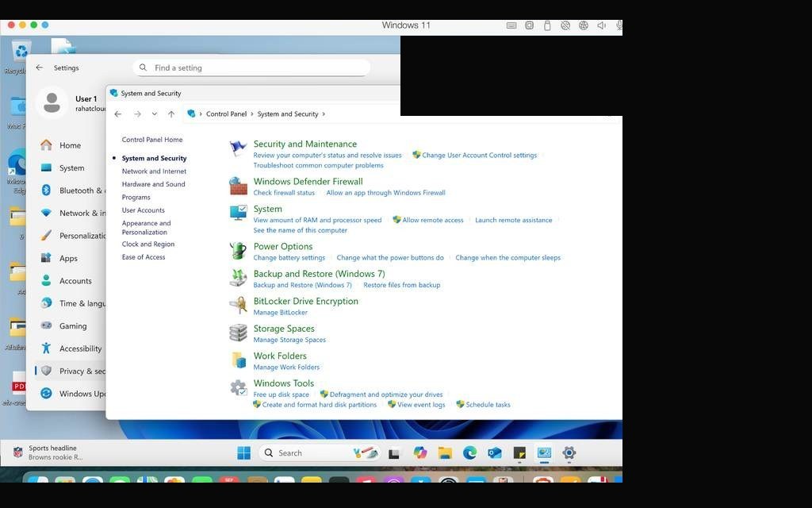Switch to Settings gear on the taskbar

[569, 453]
